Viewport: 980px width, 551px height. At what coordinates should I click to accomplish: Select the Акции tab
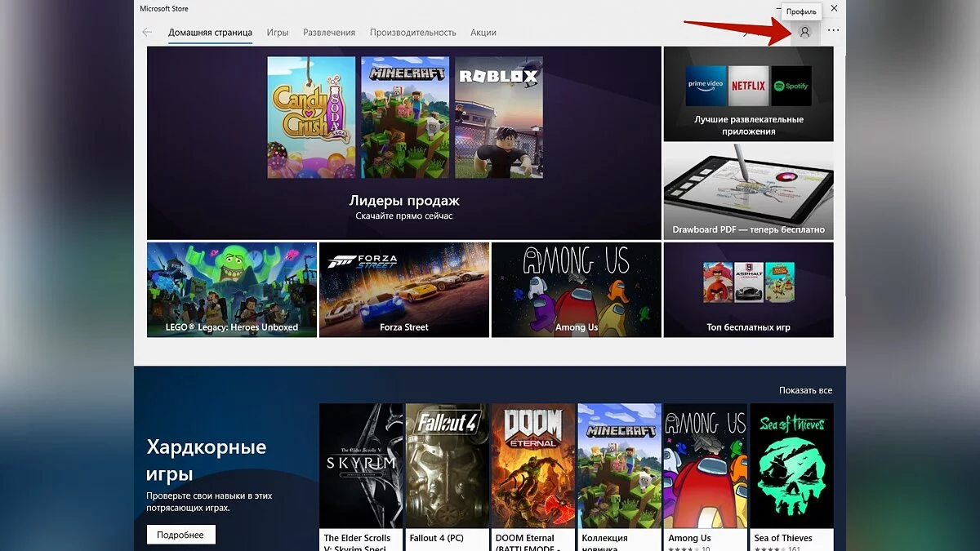483,33
